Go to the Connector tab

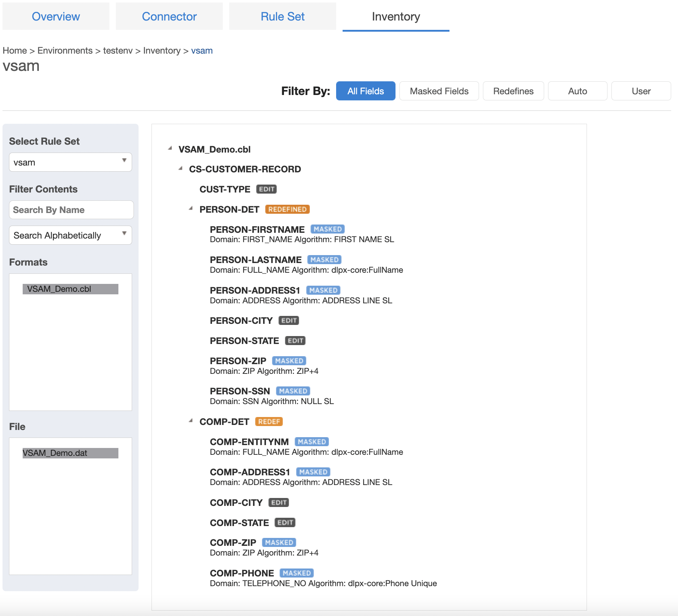tap(169, 17)
